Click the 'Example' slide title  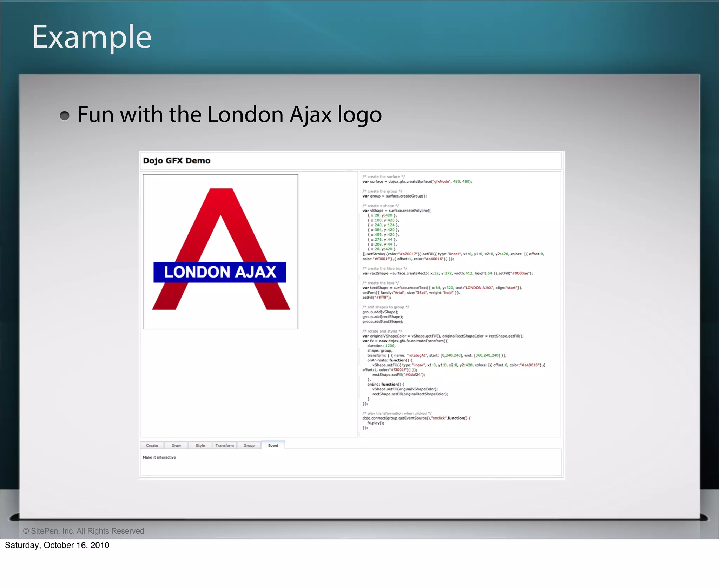pyautogui.click(x=92, y=37)
